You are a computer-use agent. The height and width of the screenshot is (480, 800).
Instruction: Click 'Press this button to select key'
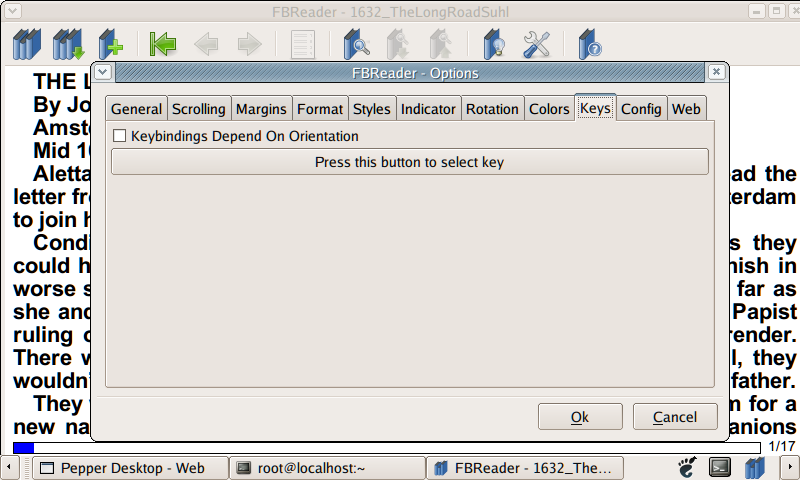[x=410, y=162]
